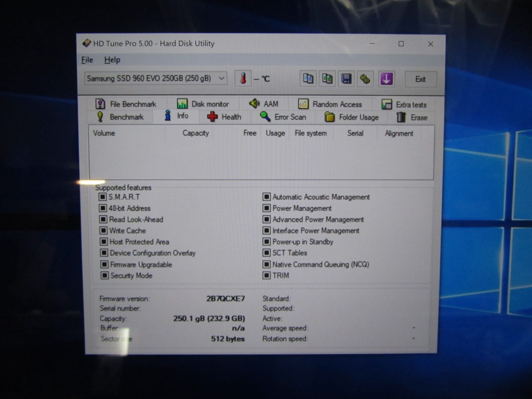Open the Help menu

point(112,60)
